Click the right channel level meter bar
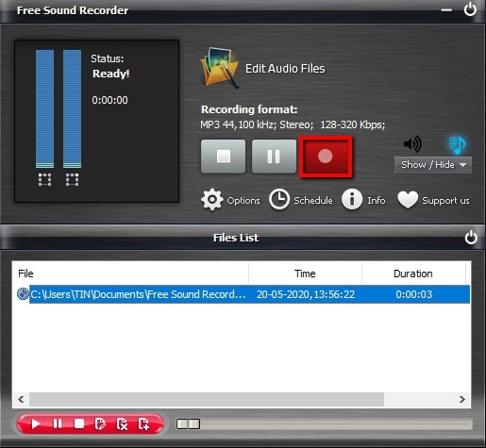The height and width of the screenshot is (448, 486). tap(72, 108)
